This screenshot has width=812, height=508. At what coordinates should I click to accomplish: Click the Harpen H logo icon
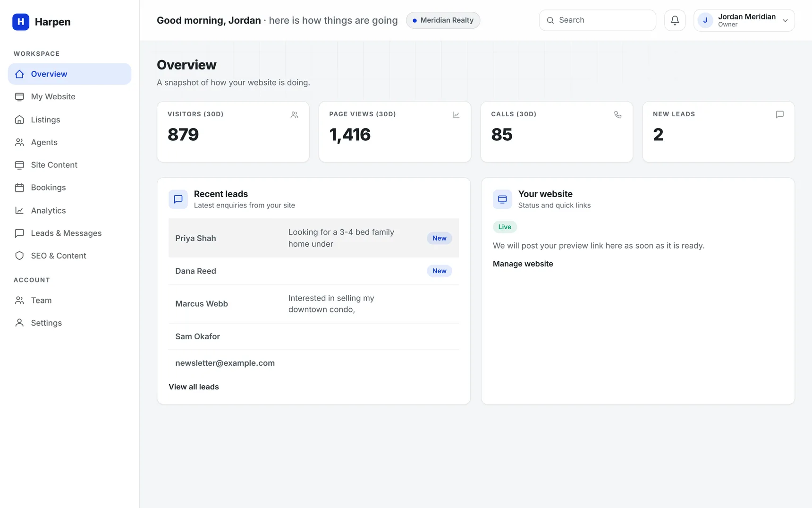click(21, 22)
